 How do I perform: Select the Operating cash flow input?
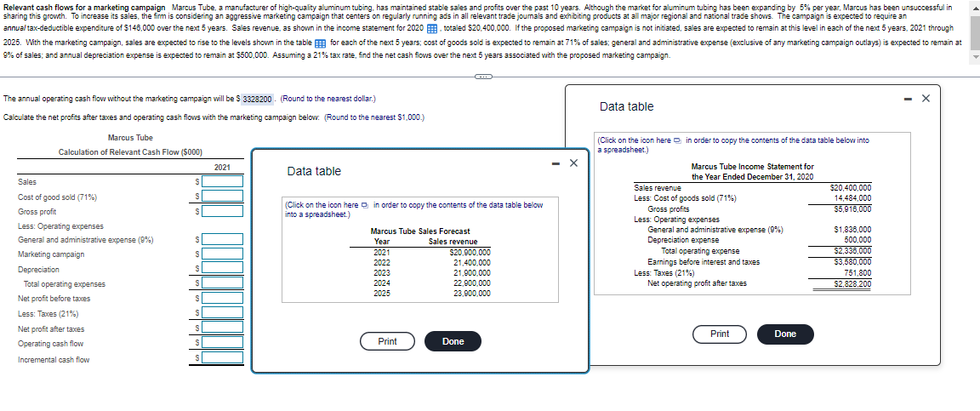point(222,343)
